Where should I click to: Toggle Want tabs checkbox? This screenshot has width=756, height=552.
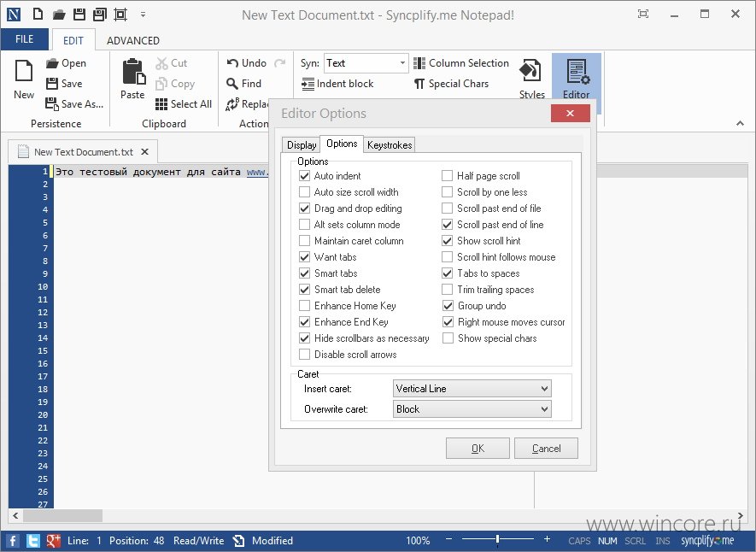point(304,257)
